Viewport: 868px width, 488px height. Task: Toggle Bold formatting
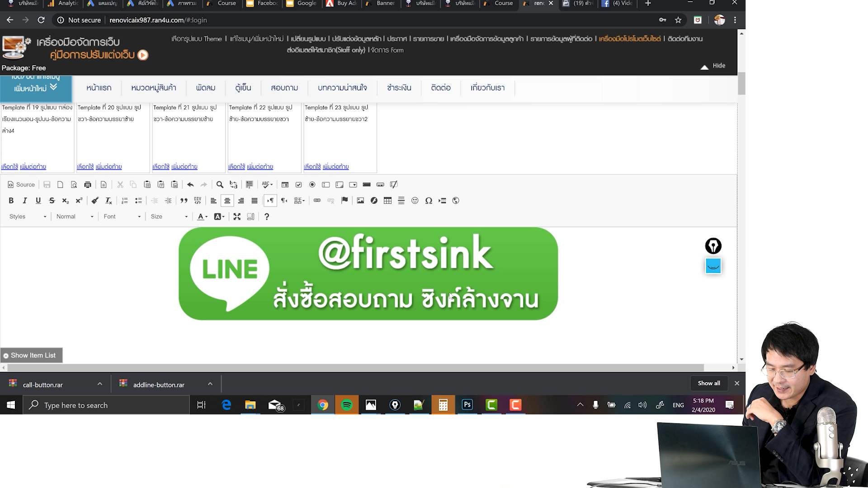pos(11,201)
